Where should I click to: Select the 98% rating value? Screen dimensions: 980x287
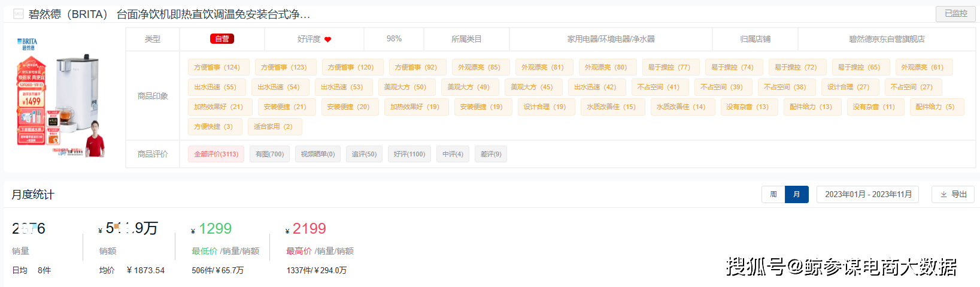[x=394, y=39]
